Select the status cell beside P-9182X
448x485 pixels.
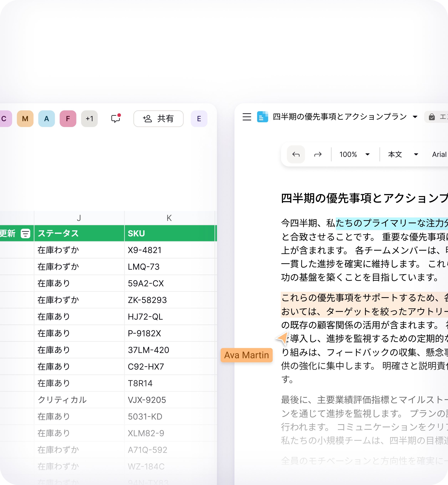(x=79, y=333)
